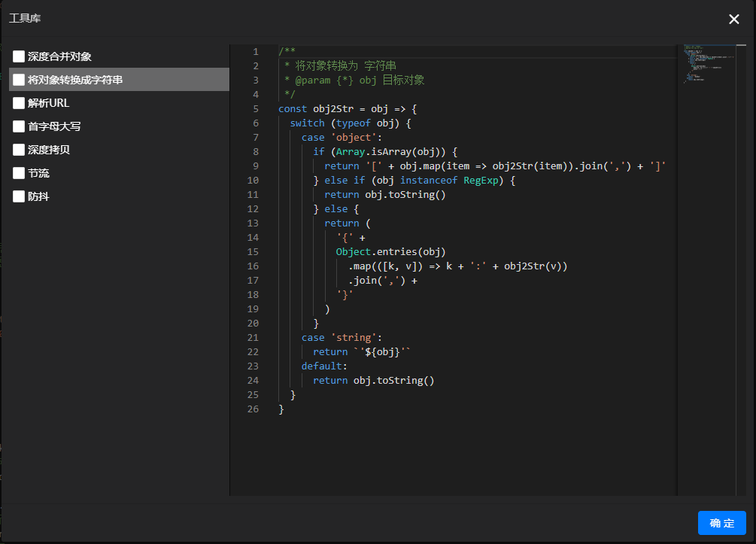Image resolution: width=756 pixels, height=544 pixels.
Task: Click 'Array.isArray(obj)' in the code
Action: pyautogui.click(x=390, y=152)
